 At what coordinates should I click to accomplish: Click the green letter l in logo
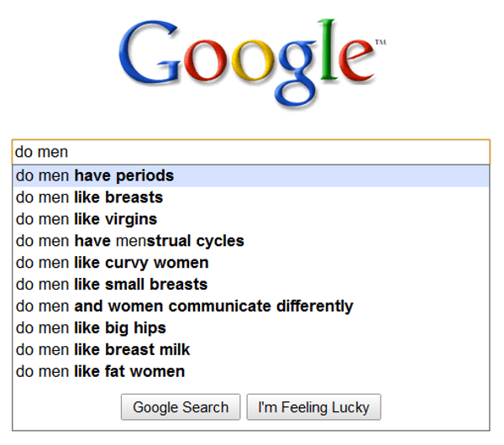[x=328, y=49]
